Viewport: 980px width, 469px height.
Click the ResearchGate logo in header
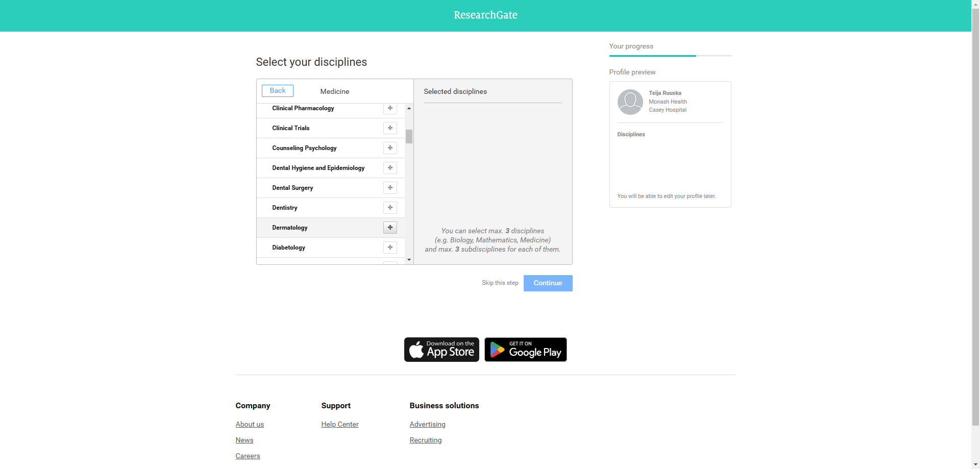pyautogui.click(x=485, y=15)
